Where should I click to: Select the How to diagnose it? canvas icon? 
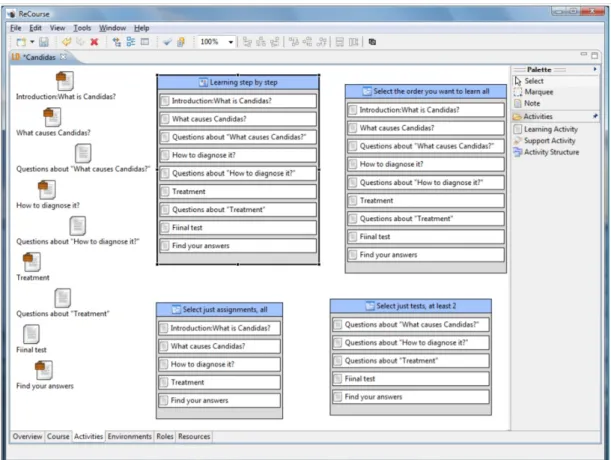coord(47,189)
